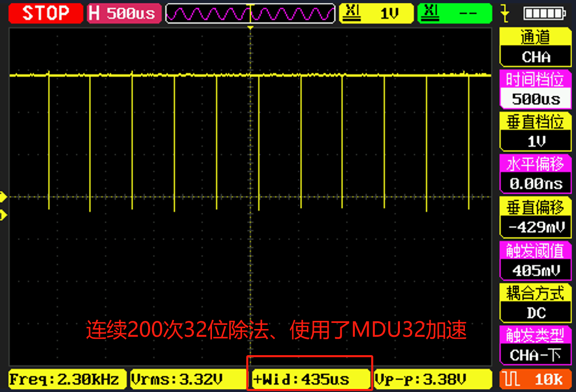Select the 触发阈值 405mV menu item
Image resolution: width=576 pixels, height=392 pixels.
tap(535, 261)
